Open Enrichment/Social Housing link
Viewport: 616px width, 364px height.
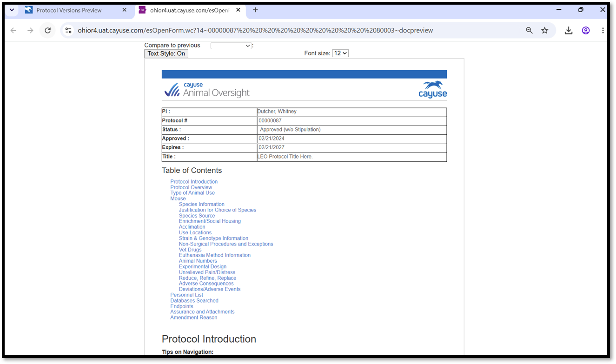(x=210, y=221)
